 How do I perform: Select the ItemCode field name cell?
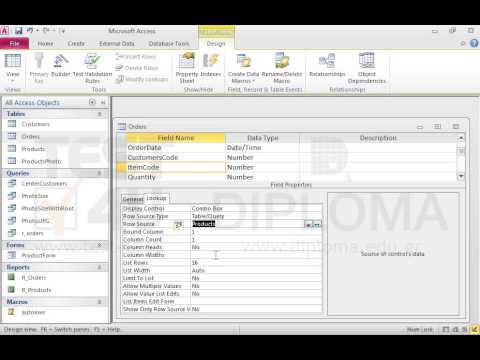176,167
